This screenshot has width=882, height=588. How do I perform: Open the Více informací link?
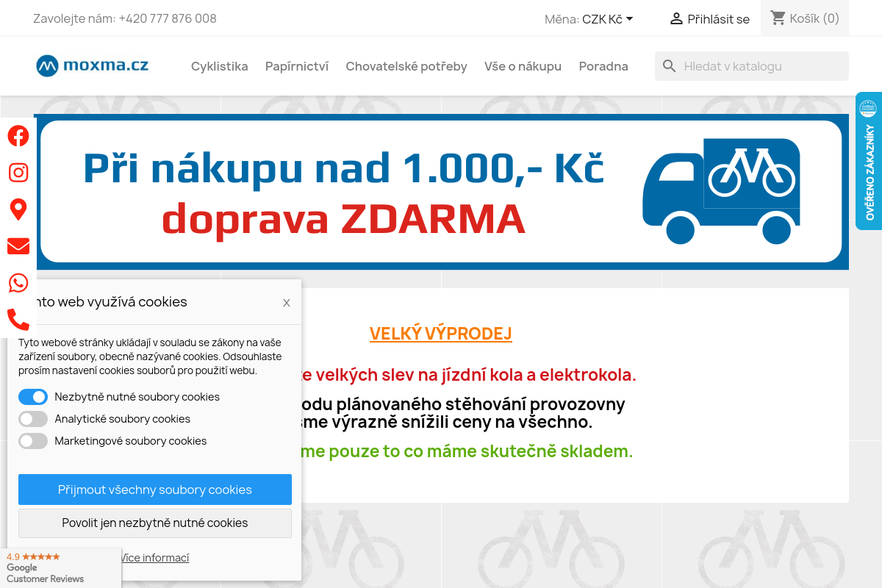[x=154, y=557]
